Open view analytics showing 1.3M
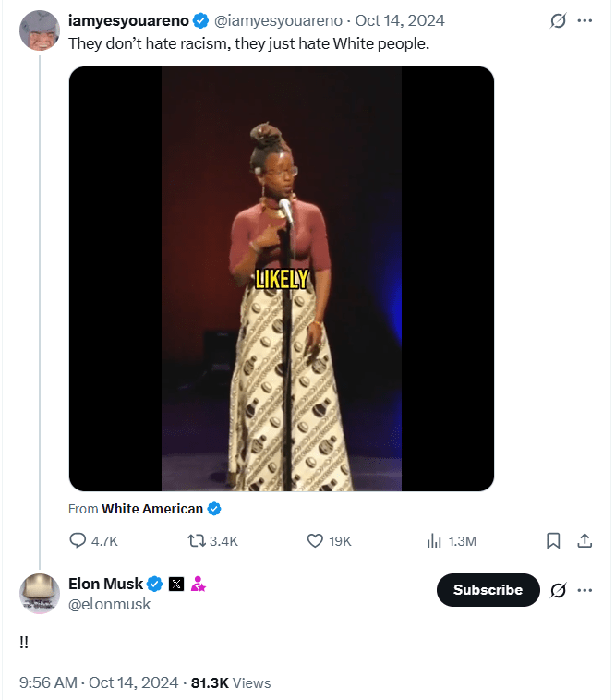Viewport: 615px width, 700px height. (434, 541)
